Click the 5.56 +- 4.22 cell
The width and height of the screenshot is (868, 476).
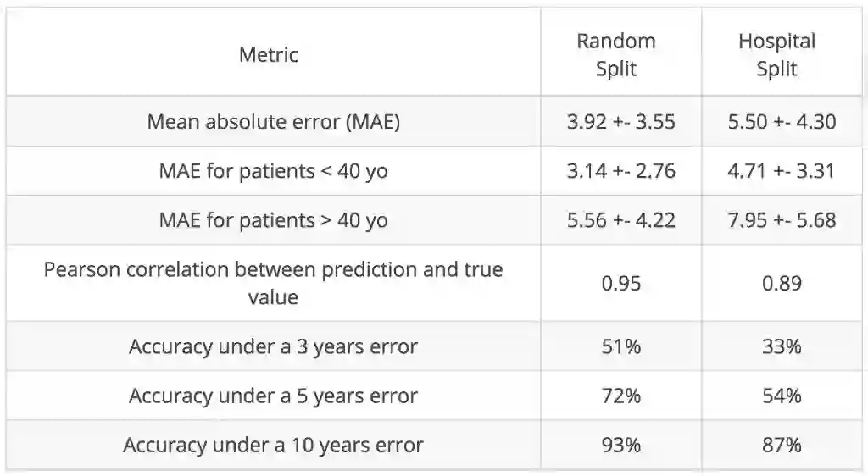point(621,220)
